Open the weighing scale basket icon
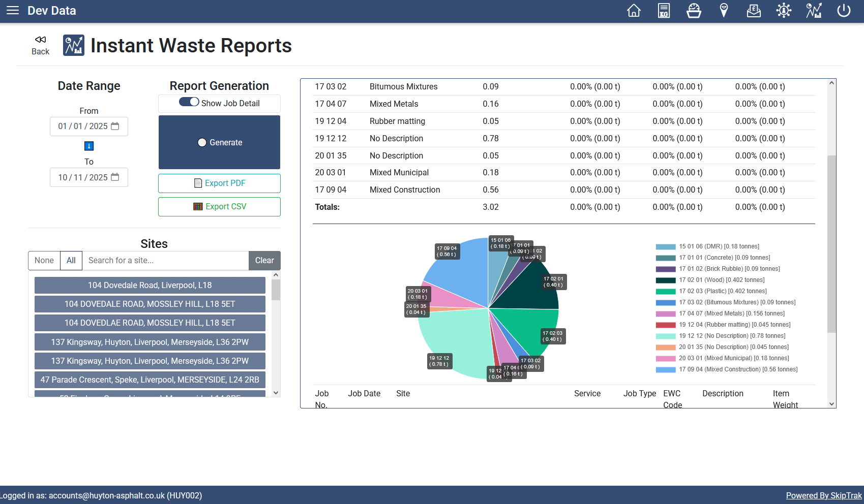Screen dimensions: 864x504 pyautogui.click(x=694, y=11)
